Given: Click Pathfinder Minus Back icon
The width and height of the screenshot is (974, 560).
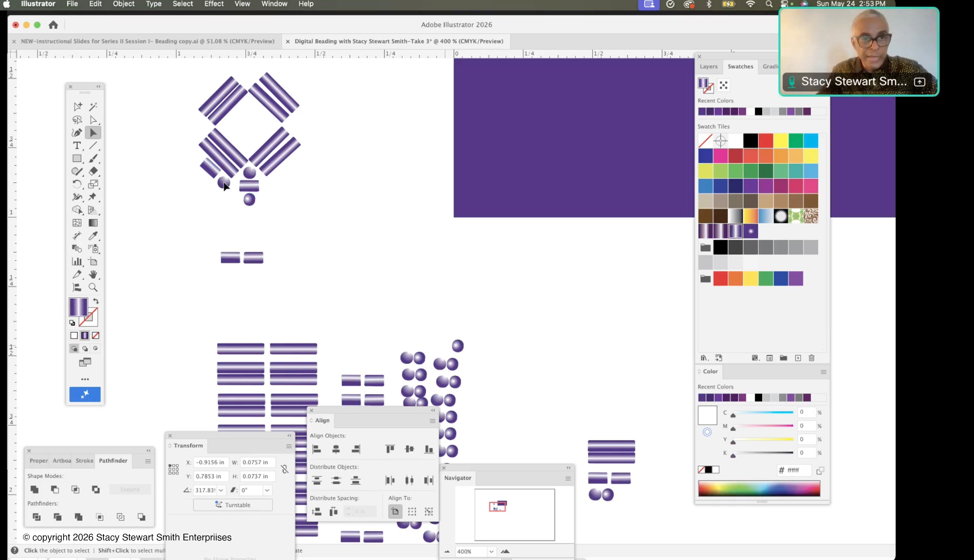Looking at the screenshot, I should click(141, 517).
